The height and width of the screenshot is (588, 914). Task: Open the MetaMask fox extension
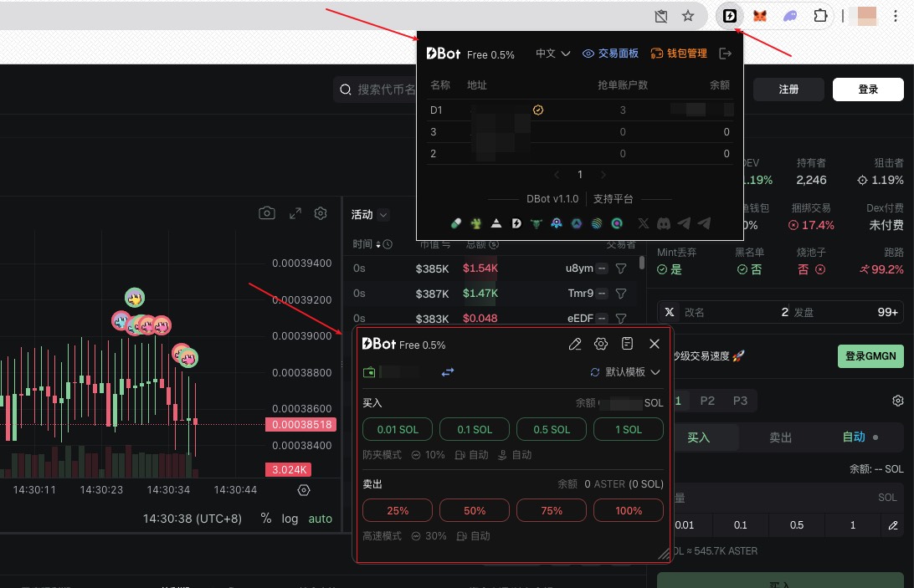pos(760,15)
